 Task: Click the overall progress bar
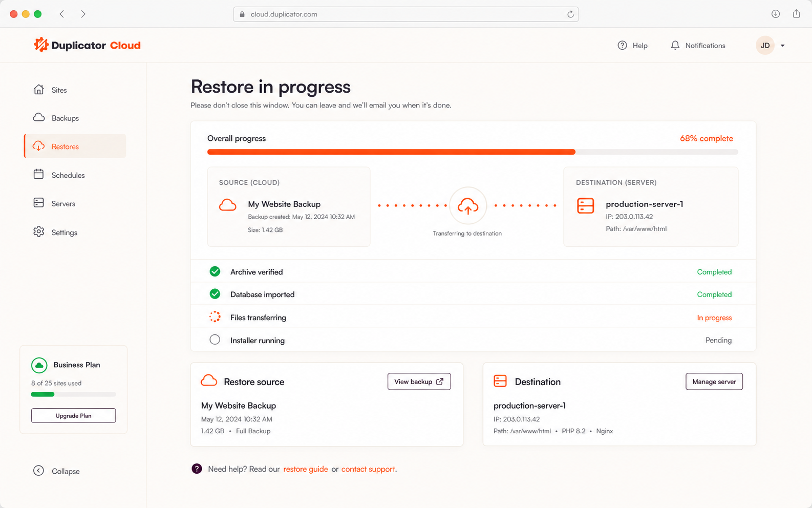tap(473, 152)
